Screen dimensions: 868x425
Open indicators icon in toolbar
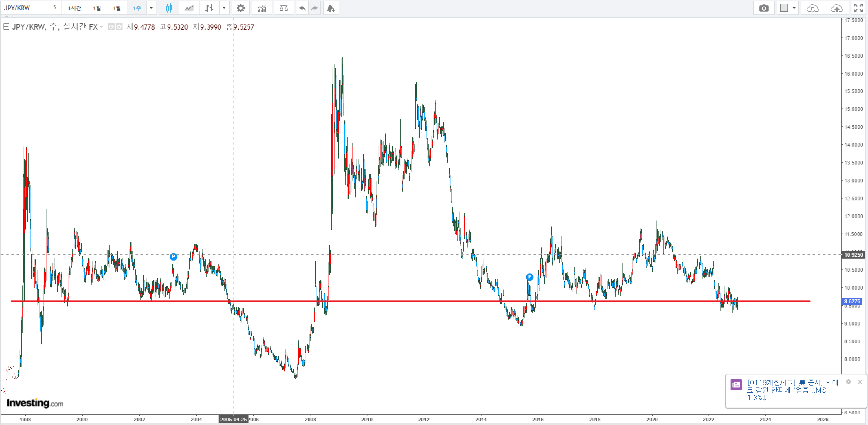[262, 8]
